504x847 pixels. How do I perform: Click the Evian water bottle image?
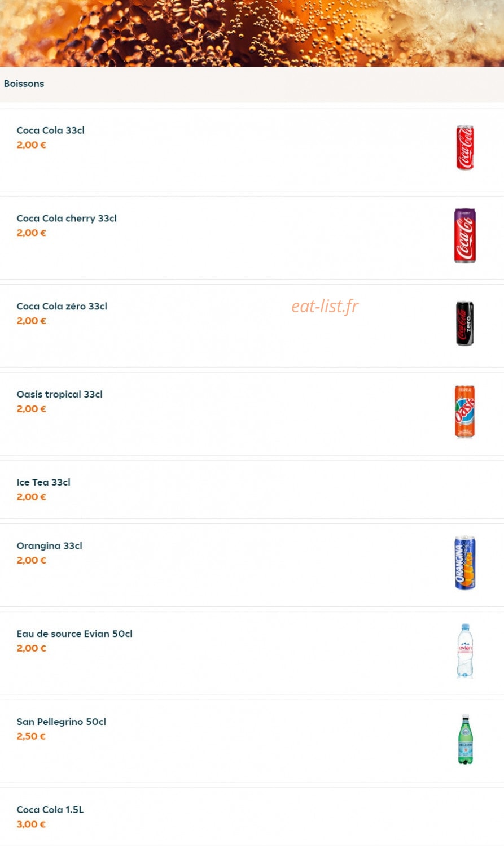tap(465, 651)
